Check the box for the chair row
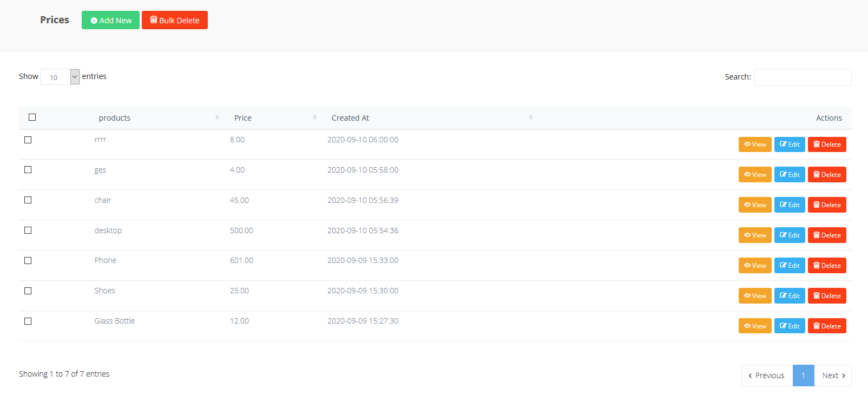 tap(28, 200)
